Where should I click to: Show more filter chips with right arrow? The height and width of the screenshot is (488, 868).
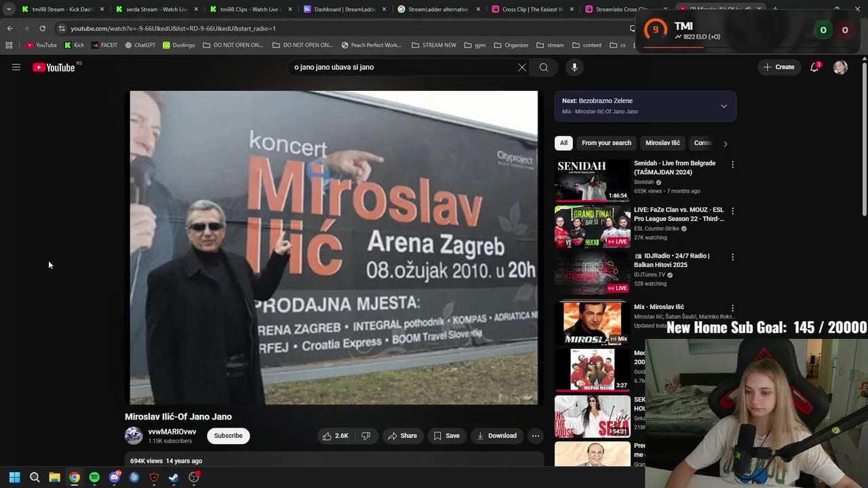click(x=725, y=144)
